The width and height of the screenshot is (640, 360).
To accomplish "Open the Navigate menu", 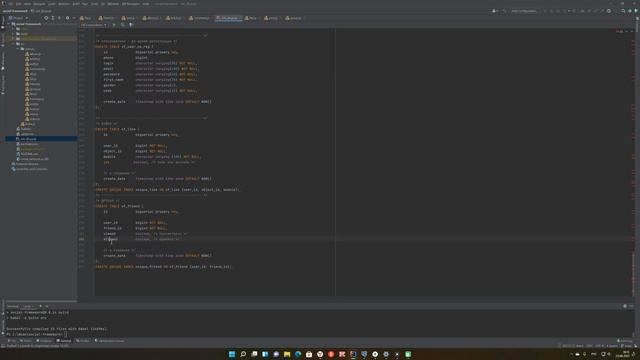I will [40, 4].
